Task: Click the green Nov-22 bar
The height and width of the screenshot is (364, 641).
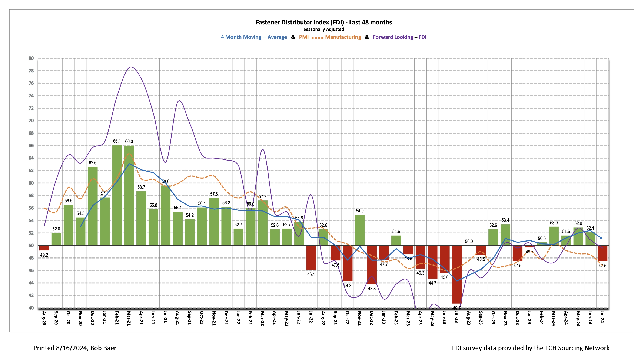Action: 359,230
